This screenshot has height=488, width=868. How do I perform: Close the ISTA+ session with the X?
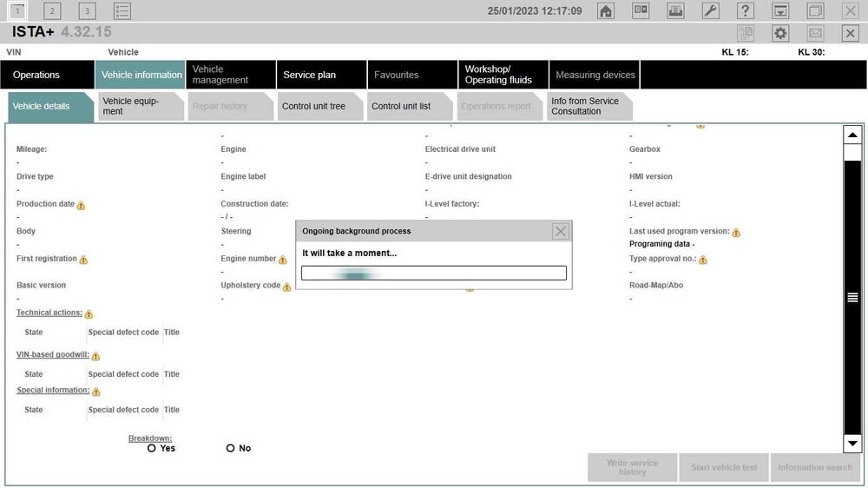click(851, 33)
